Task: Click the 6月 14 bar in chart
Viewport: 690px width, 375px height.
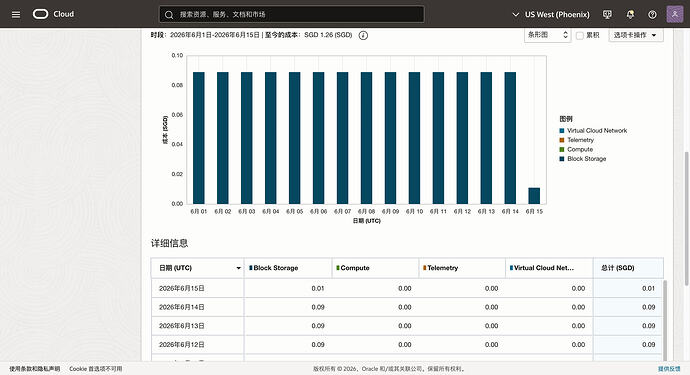Action: 510,138
